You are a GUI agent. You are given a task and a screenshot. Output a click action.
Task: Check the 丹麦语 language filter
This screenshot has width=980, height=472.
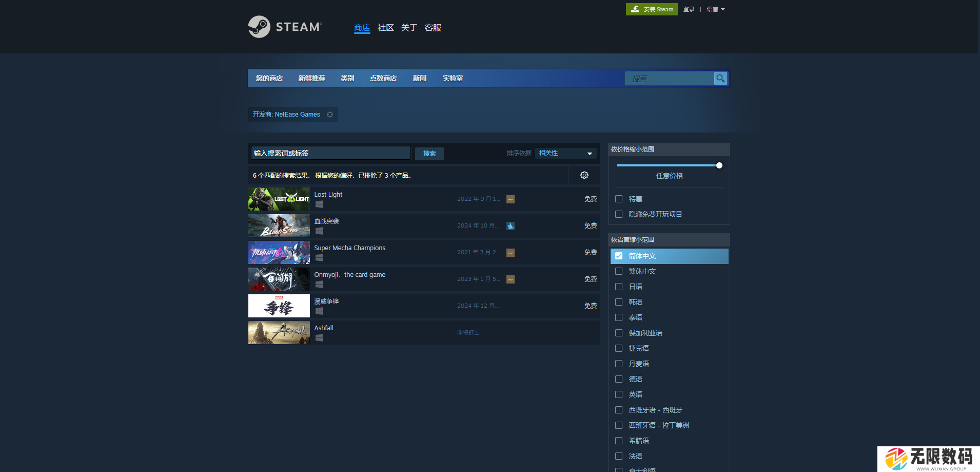(x=619, y=364)
